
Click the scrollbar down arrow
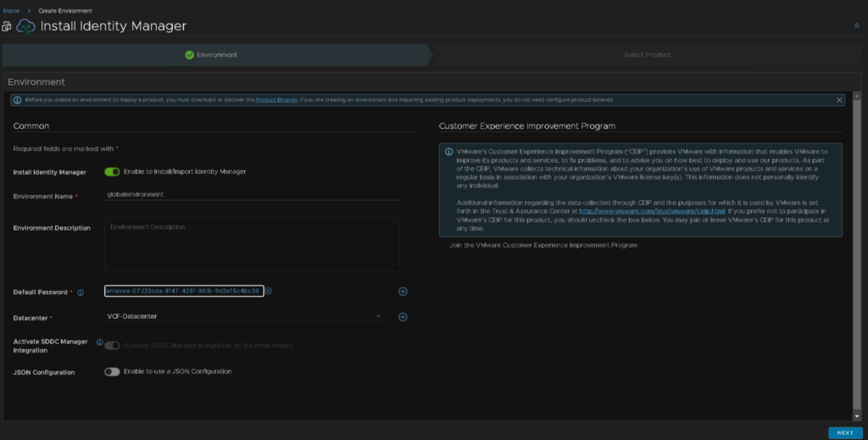point(856,416)
